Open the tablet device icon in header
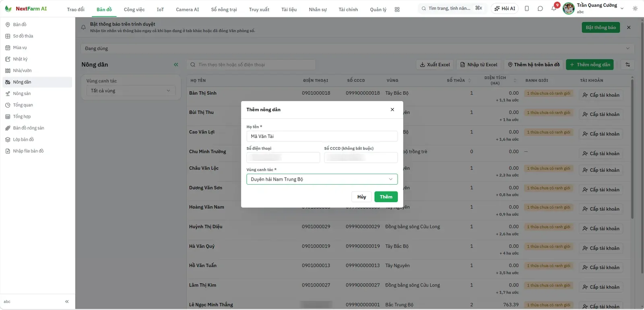This screenshot has width=644, height=310. [527, 8]
